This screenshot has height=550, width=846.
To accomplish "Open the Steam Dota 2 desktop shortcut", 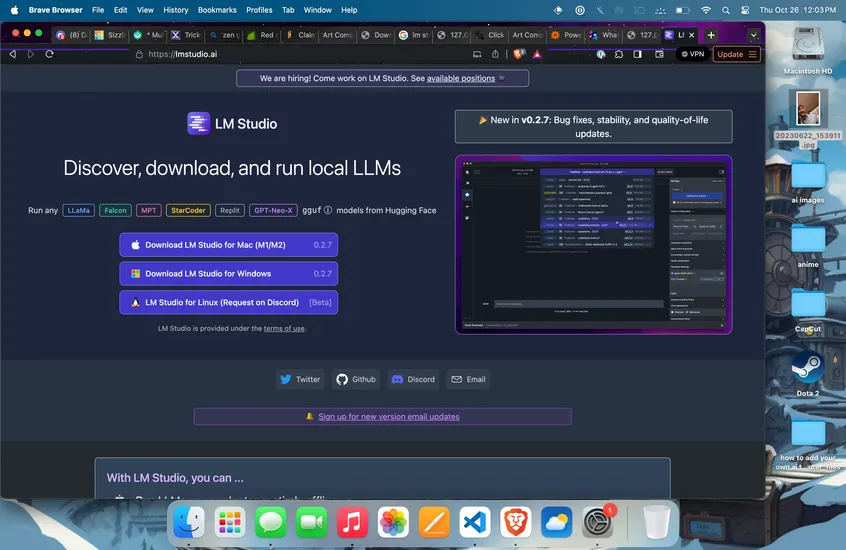I will 807,369.
